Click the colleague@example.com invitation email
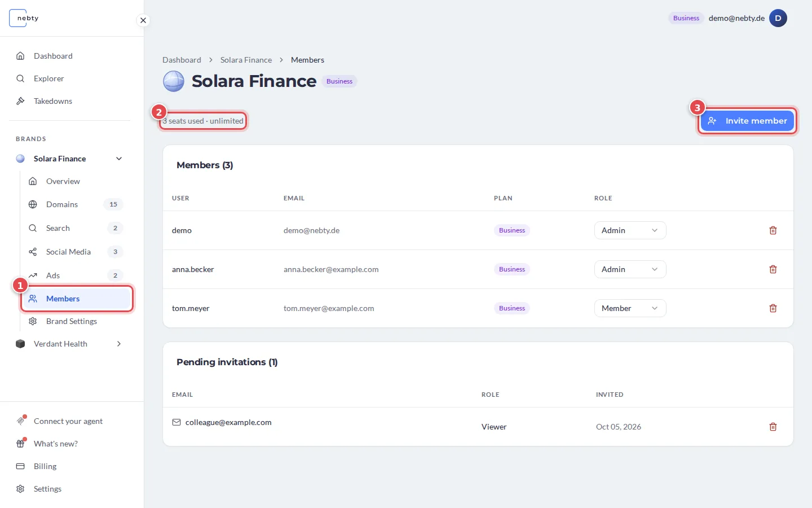Image resolution: width=812 pixels, height=508 pixels. [x=228, y=422]
